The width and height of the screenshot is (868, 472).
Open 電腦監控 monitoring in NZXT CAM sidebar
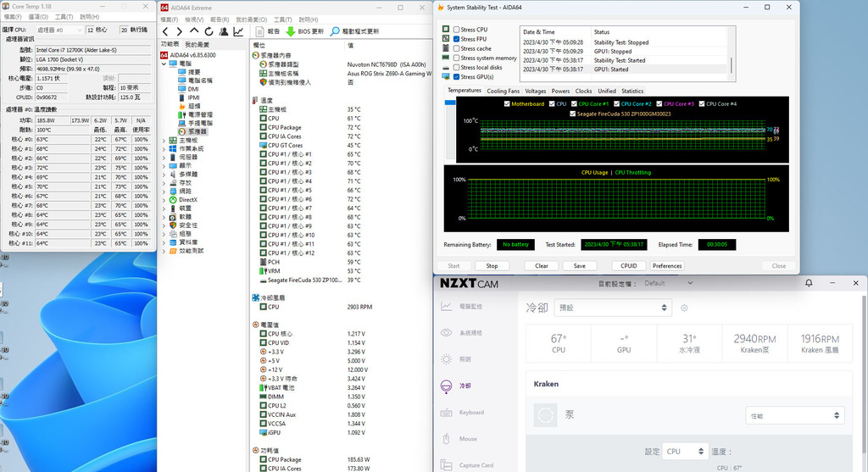[462, 306]
